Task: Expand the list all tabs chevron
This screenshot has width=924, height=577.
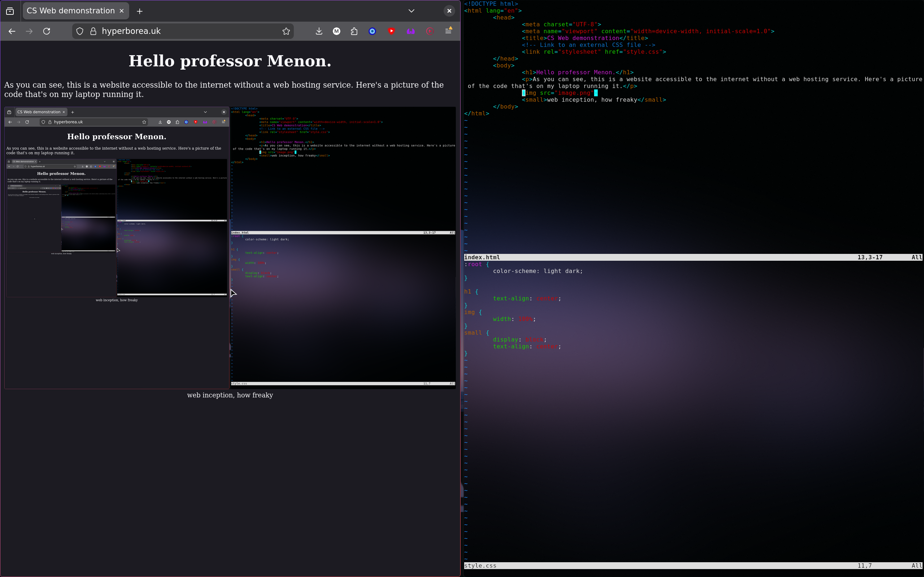Action: 411,11
